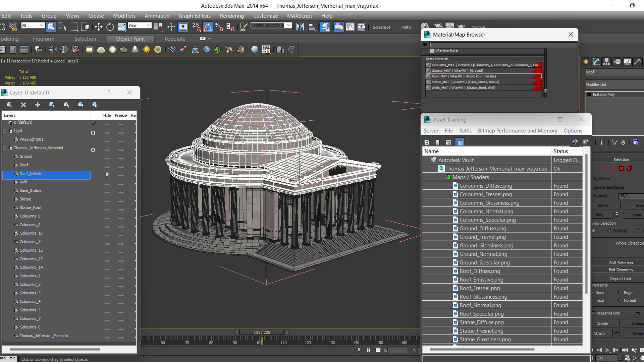Click the question mark help icon in toolbar
Image resolution: width=644 pixels, height=362 pixels.
coord(292,50)
